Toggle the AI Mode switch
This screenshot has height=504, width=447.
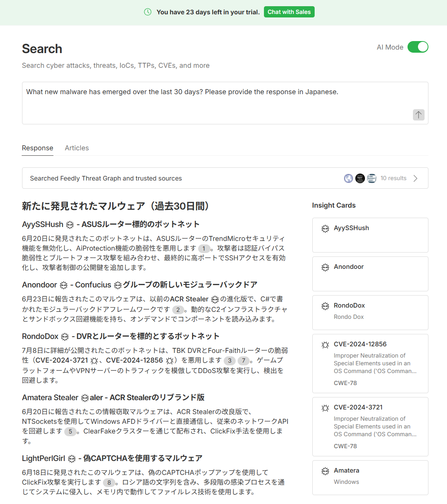coord(418,47)
